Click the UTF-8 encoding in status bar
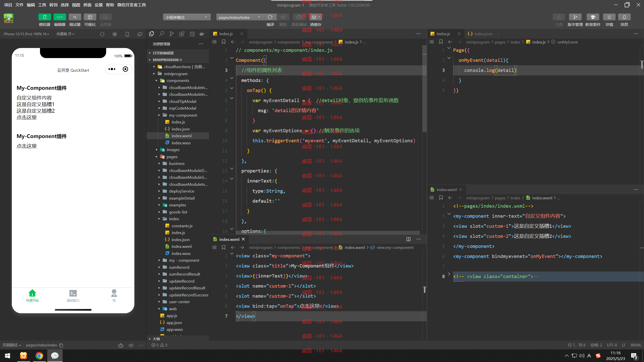Viewport: 644px width, 362px height. 612,345
